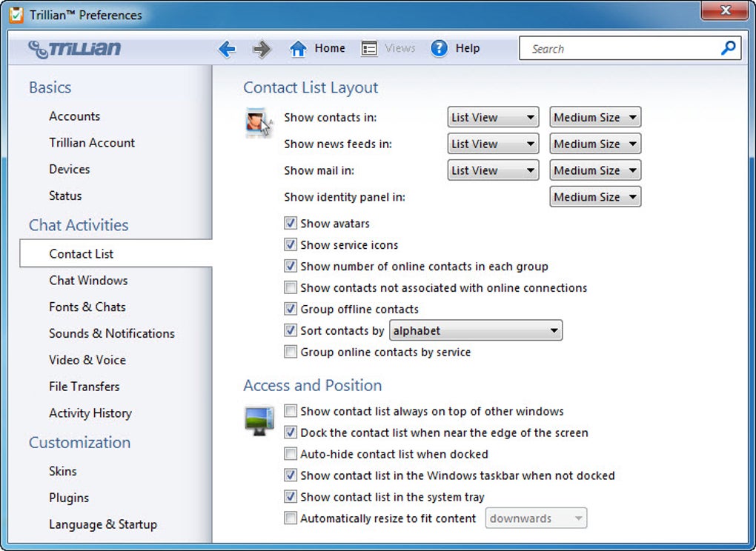Open the Accounts preferences page

[x=74, y=116]
